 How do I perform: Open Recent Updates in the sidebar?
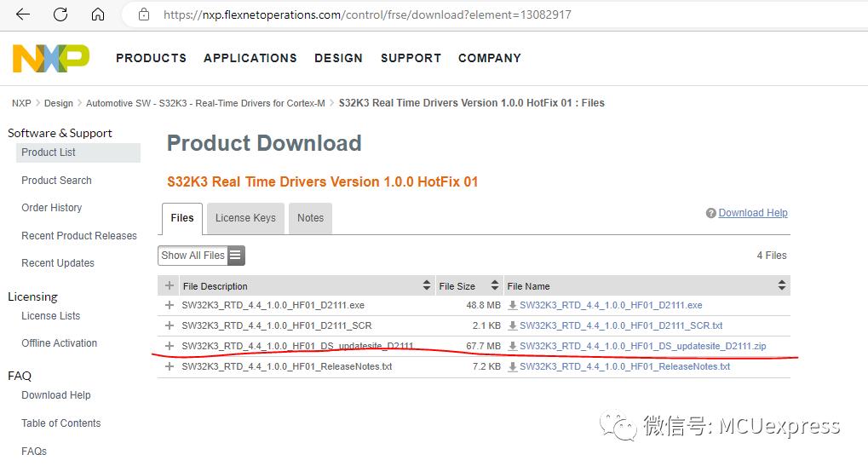click(58, 263)
